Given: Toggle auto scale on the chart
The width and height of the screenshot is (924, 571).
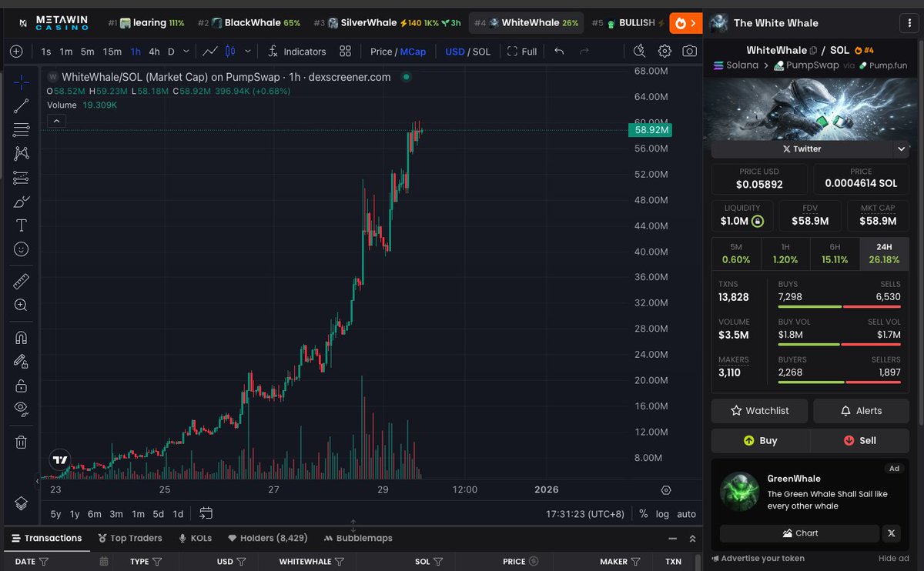Looking at the screenshot, I should tap(686, 514).
